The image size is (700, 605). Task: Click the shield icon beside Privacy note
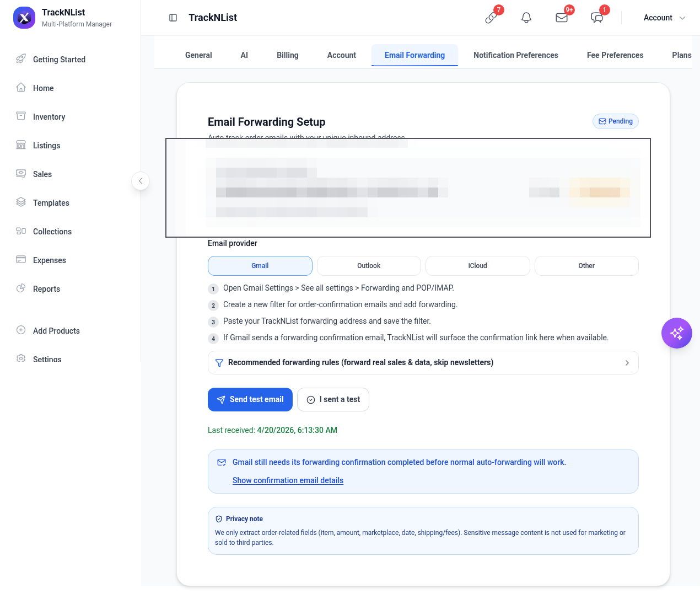pyautogui.click(x=219, y=519)
